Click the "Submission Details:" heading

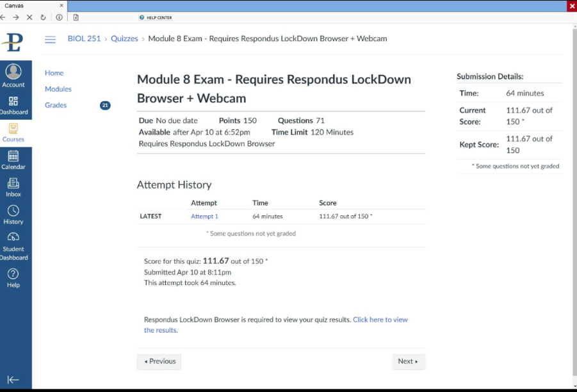(490, 77)
